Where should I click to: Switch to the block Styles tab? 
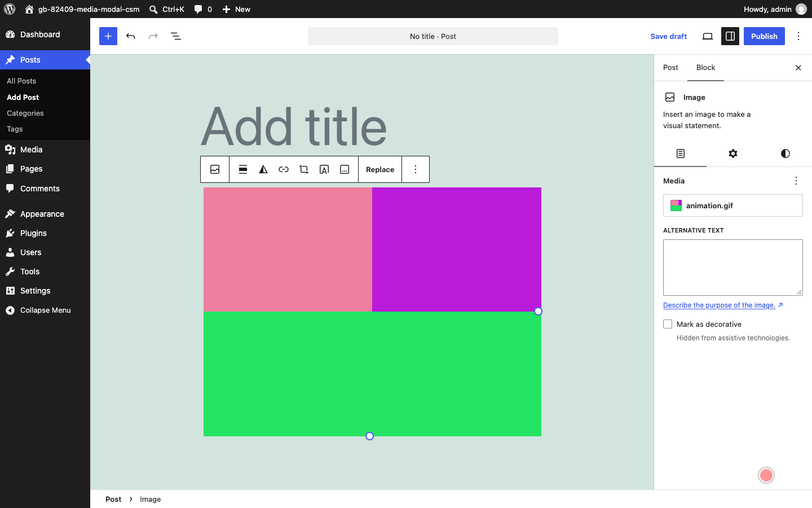point(785,154)
